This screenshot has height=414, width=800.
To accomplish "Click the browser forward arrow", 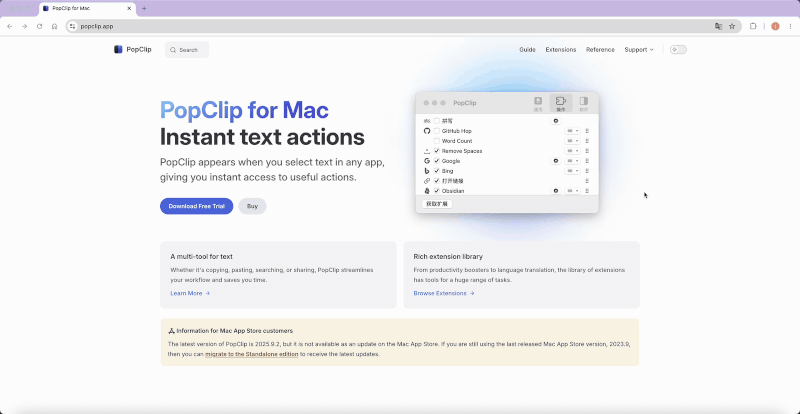I will click(24, 27).
